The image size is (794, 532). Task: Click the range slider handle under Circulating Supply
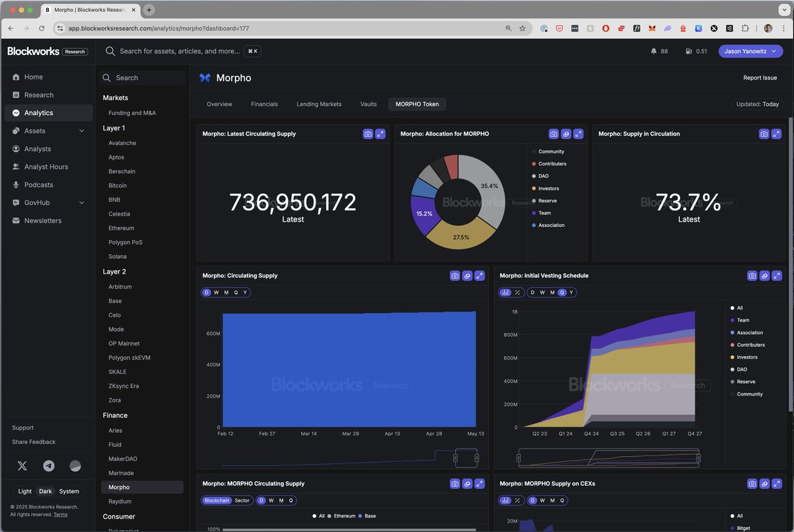pos(455,458)
